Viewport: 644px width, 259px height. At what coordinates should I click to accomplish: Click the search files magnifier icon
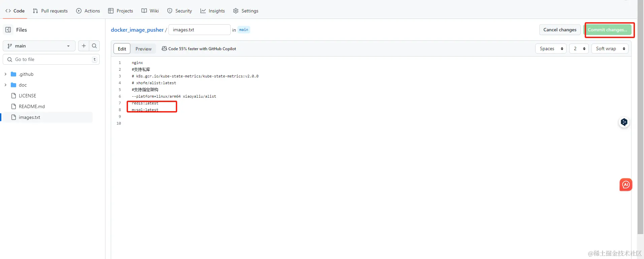[x=94, y=46]
